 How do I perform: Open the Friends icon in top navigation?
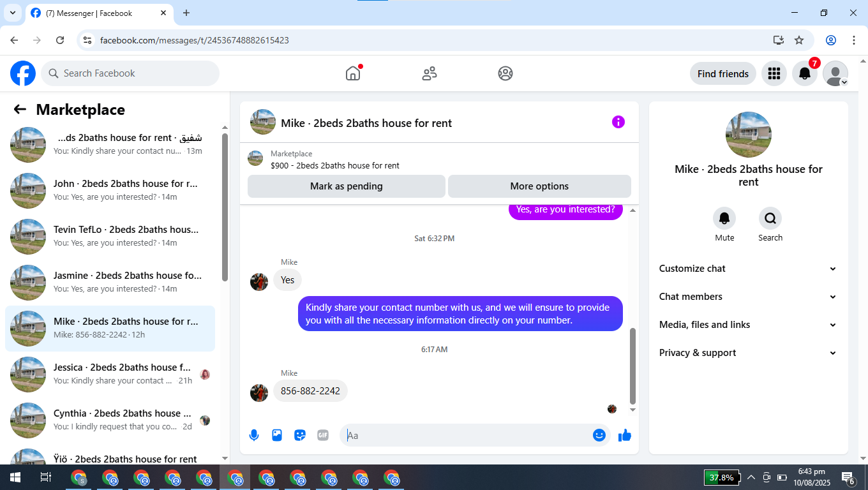(430, 73)
